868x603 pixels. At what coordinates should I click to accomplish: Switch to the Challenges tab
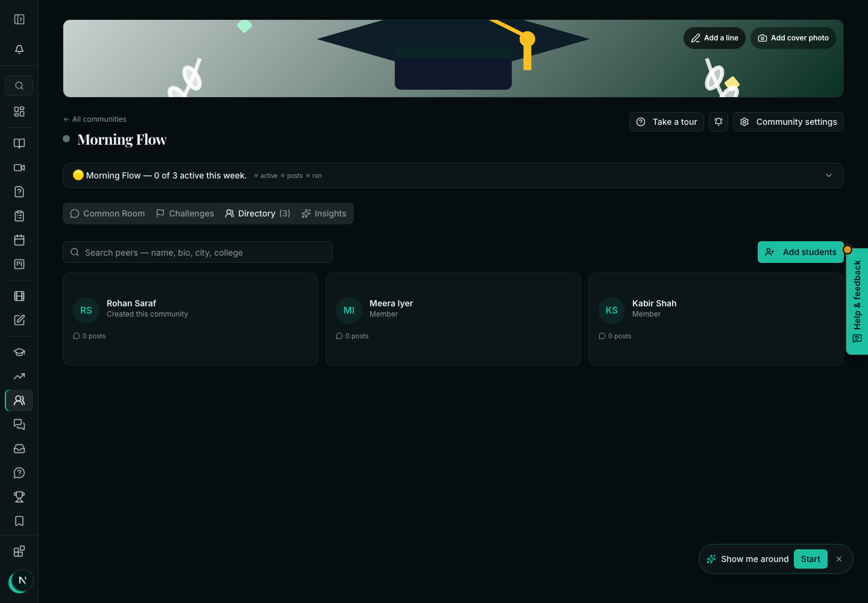[185, 213]
